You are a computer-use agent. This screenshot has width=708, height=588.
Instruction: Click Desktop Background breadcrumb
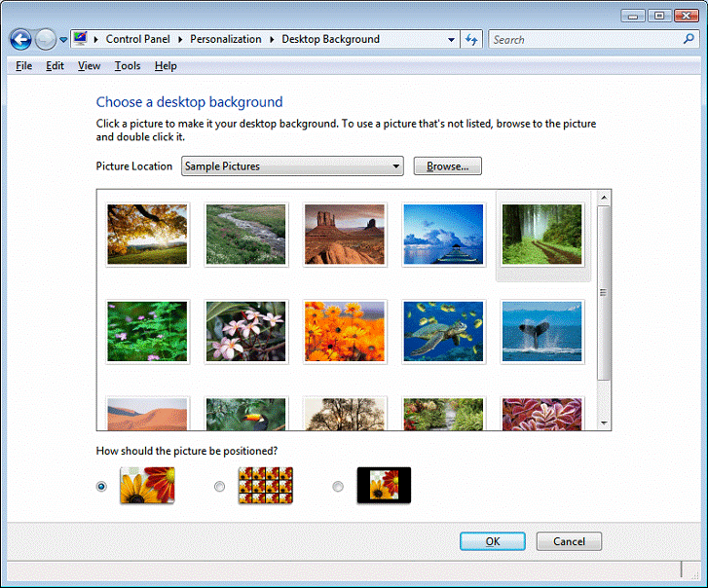pos(330,39)
